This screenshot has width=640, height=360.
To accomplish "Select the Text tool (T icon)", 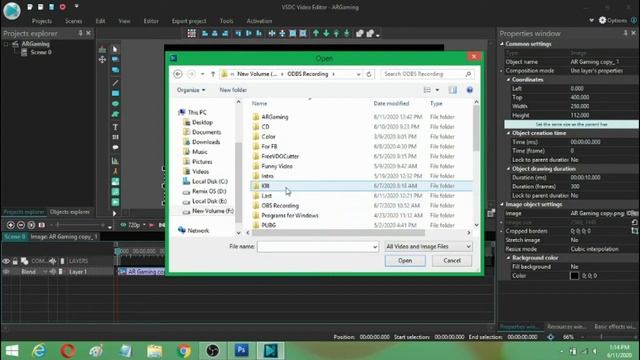I will point(116,127).
